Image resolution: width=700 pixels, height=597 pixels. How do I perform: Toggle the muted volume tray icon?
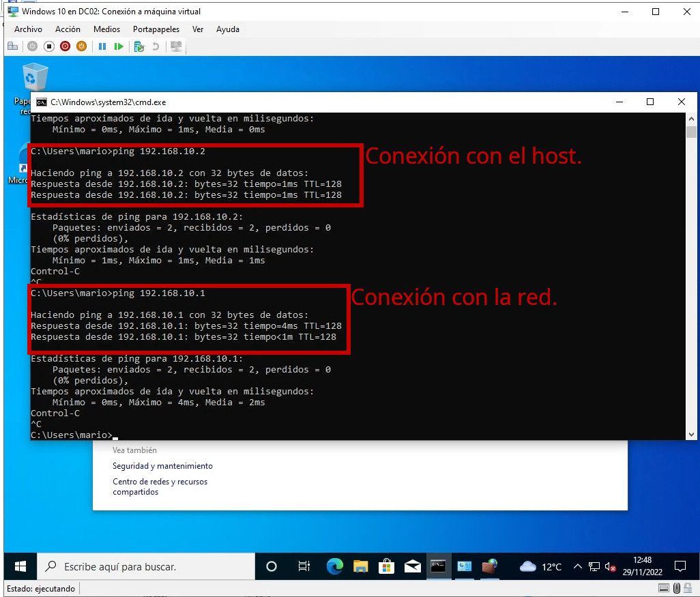611,567
